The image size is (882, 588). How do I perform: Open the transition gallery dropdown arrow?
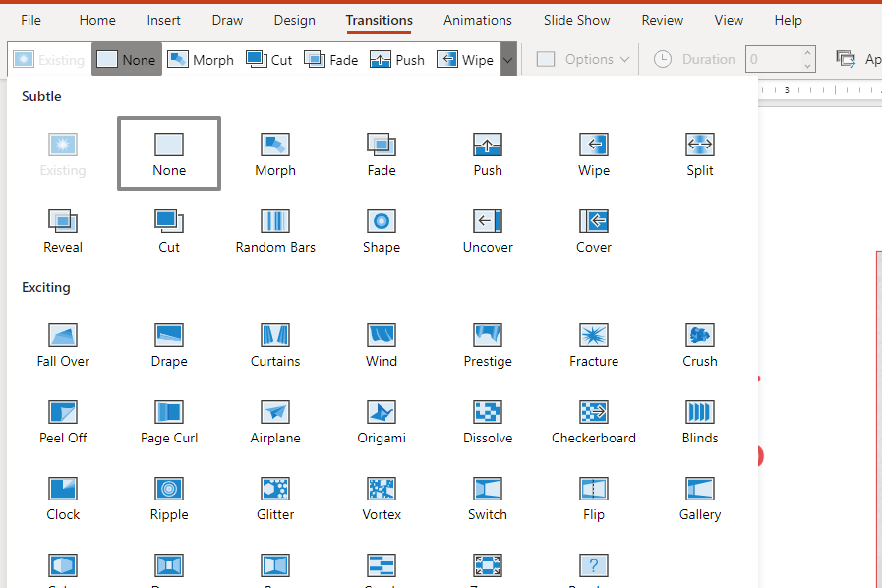pos(508,59)
